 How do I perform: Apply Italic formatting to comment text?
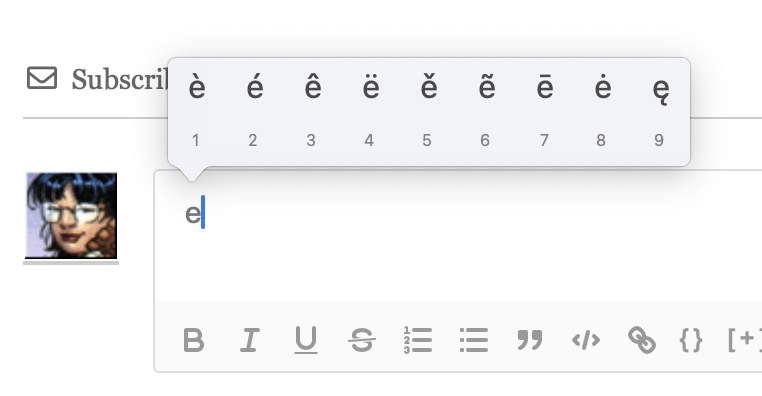pos(250,340)
